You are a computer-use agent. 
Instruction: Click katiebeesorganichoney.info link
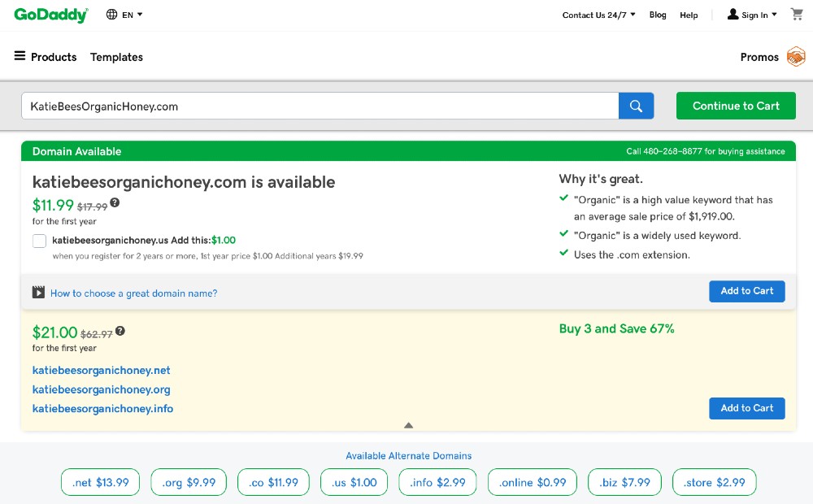tap(102, 409)
